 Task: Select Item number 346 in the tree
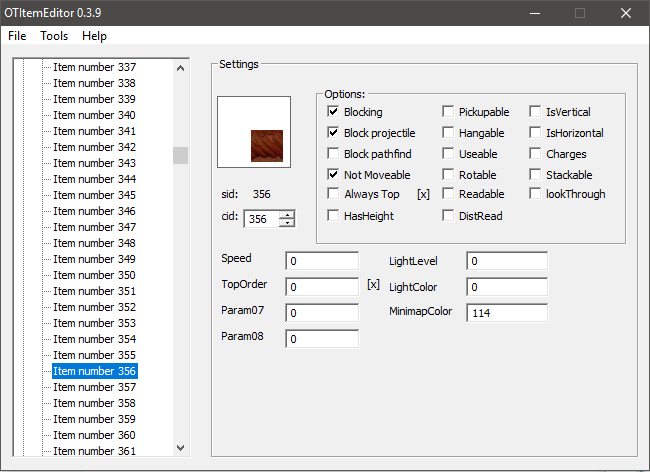pos(95,211)
